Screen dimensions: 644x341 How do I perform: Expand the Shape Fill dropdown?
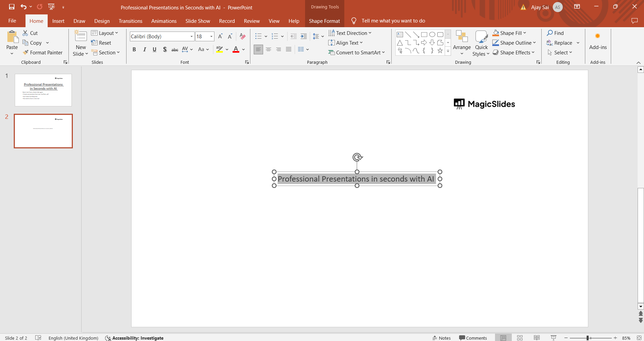pos(525,33)
